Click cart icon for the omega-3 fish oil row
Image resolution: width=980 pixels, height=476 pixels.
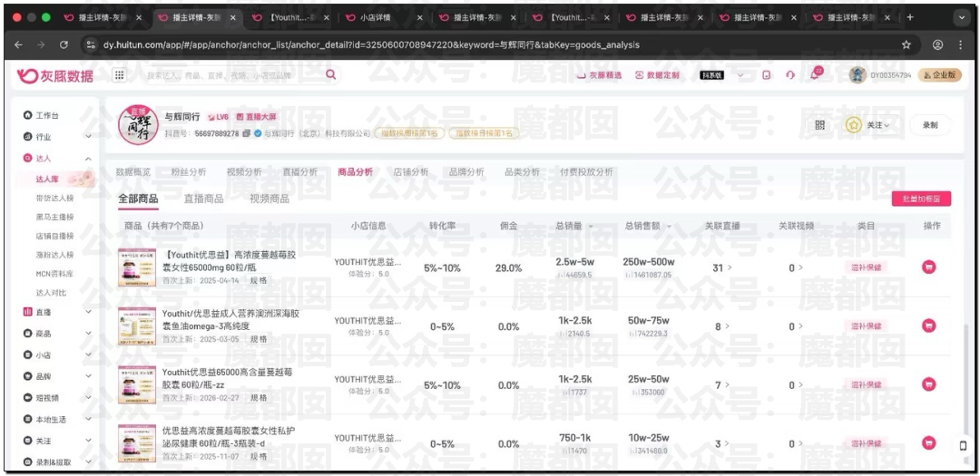point(928,325)
